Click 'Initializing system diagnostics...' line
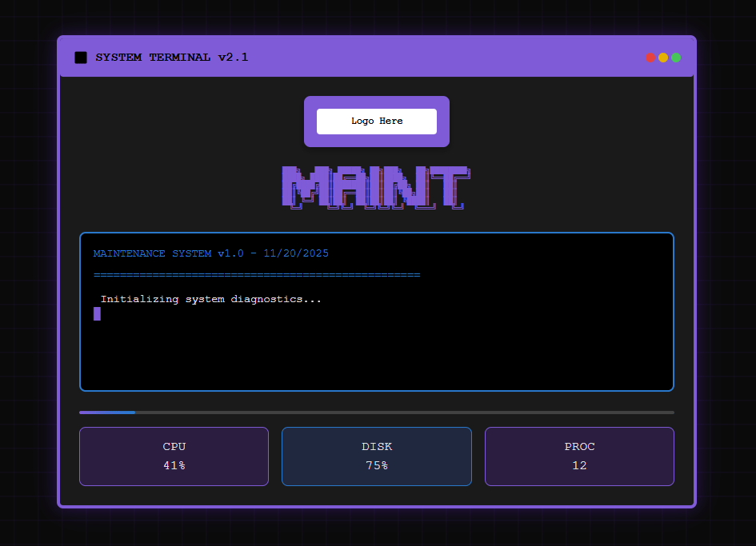The image size is (756, 546). point(210,299)
